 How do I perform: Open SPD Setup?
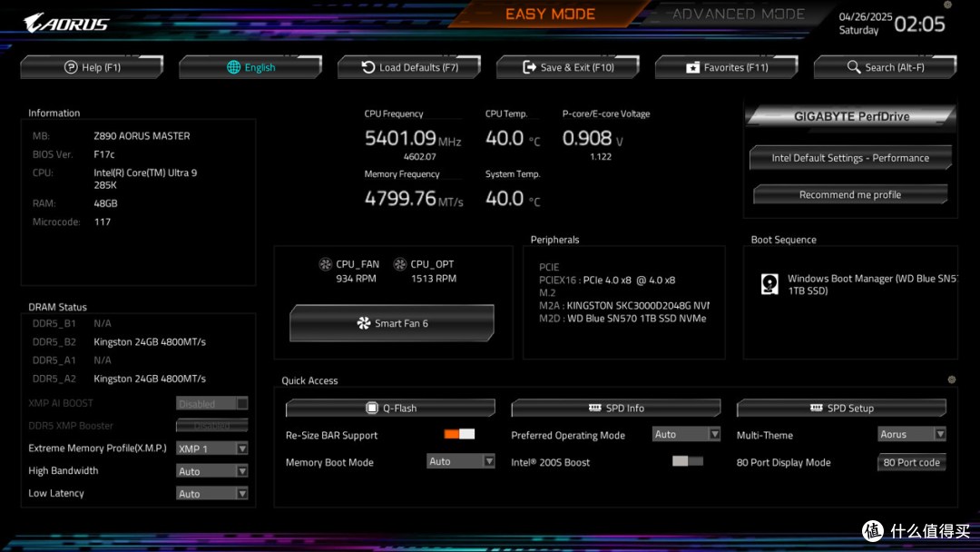(x=842, y=408)
